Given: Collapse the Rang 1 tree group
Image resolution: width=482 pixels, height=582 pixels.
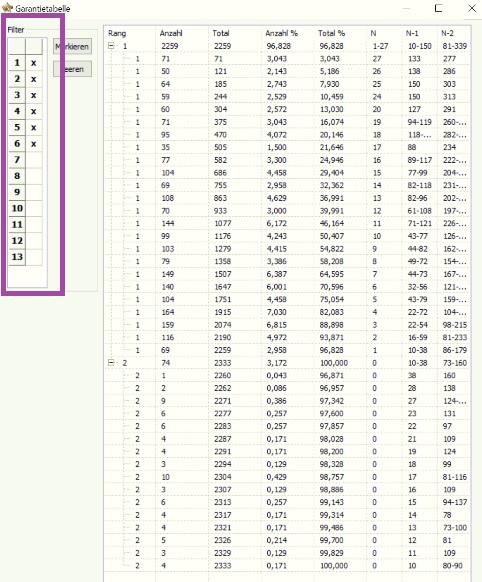Looking at the screenshot, I should [111, 46].
